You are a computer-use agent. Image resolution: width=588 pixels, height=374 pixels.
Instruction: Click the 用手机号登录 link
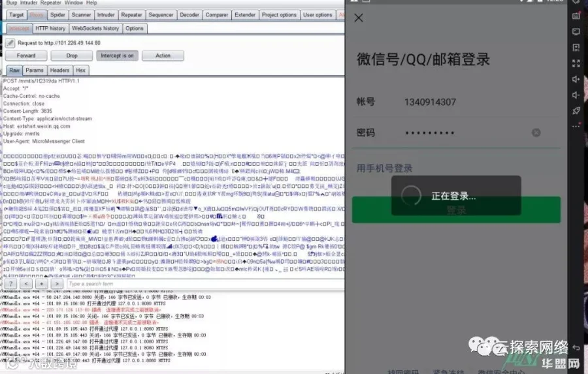point(384,168)
